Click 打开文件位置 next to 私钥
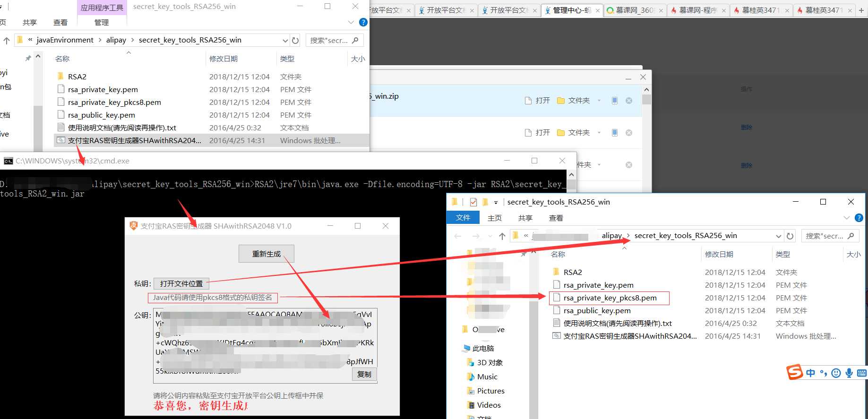Viewport: 868px width, 419px height. coord(181,283)
